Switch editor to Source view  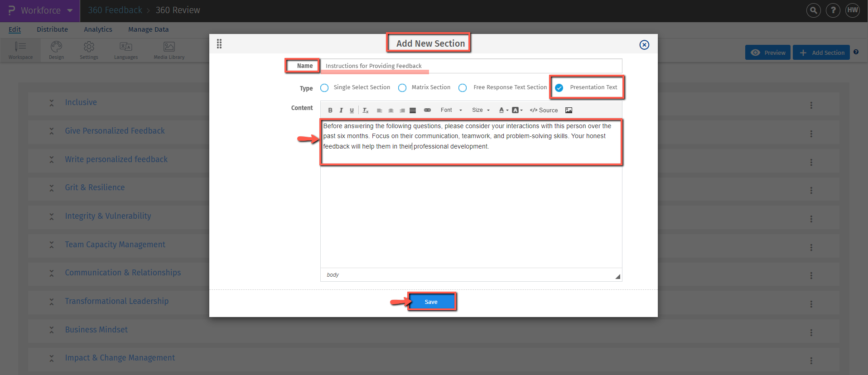(x=544, y=110)
